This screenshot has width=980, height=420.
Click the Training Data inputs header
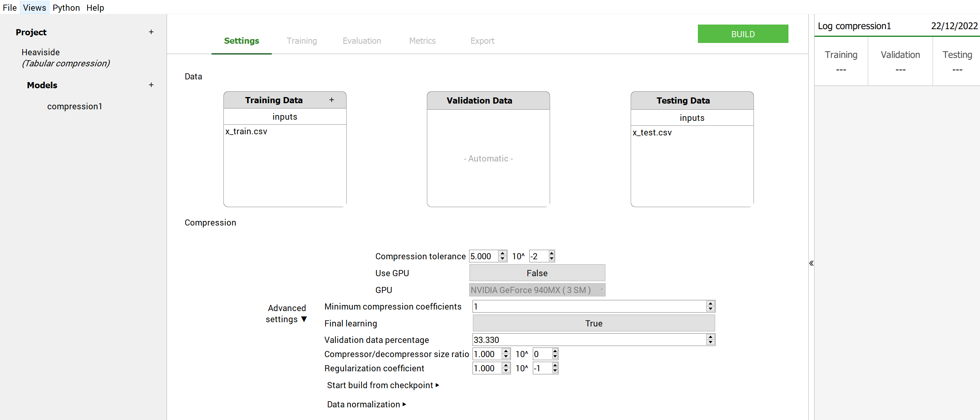pos(285,117)
